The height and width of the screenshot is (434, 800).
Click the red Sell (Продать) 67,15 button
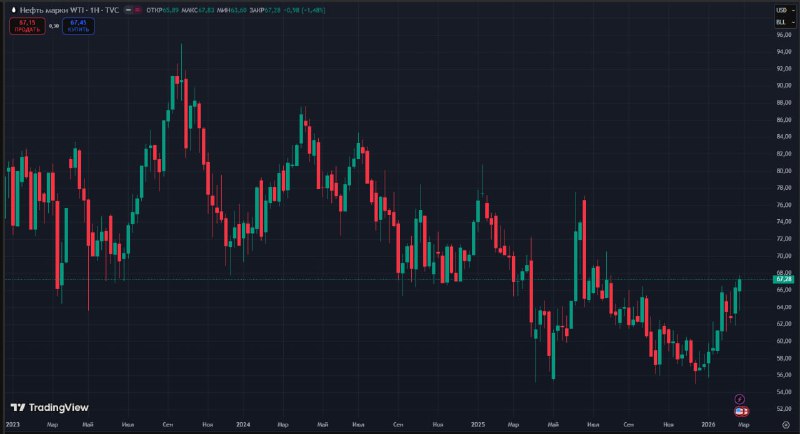tap(27, 25)
